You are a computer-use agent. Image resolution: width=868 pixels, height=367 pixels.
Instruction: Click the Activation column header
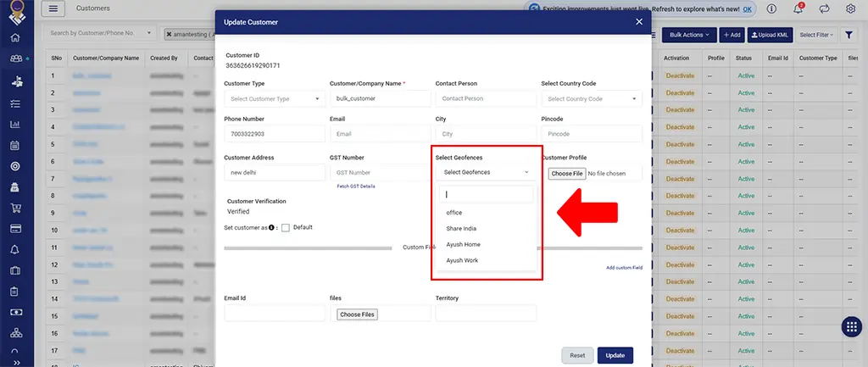tap(676, 58)
